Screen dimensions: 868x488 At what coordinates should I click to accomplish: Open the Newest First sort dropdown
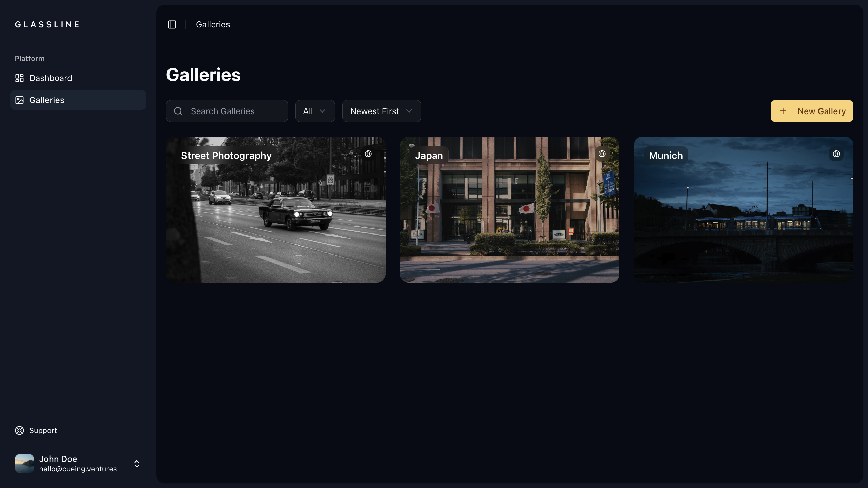click(x=381, y=111)
